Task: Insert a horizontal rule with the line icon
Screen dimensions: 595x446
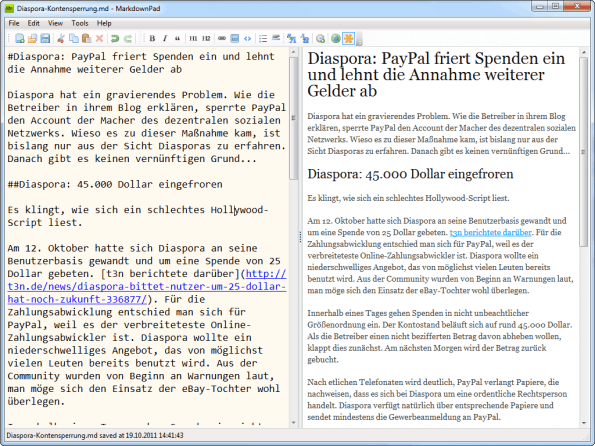Action: pyautogui.click(x=276, y=38)
